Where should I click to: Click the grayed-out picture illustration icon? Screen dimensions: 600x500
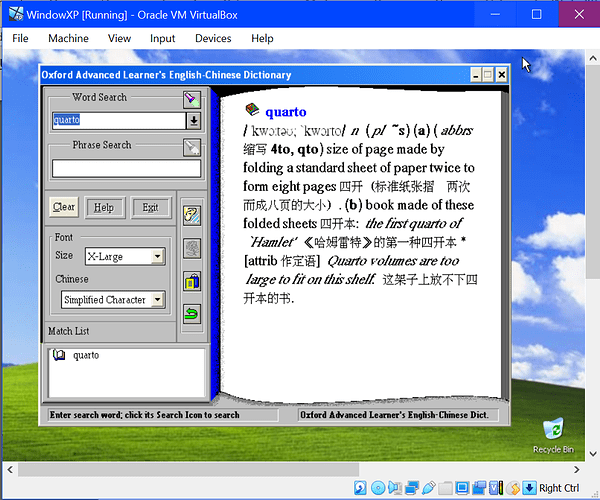tap(192, 249)
